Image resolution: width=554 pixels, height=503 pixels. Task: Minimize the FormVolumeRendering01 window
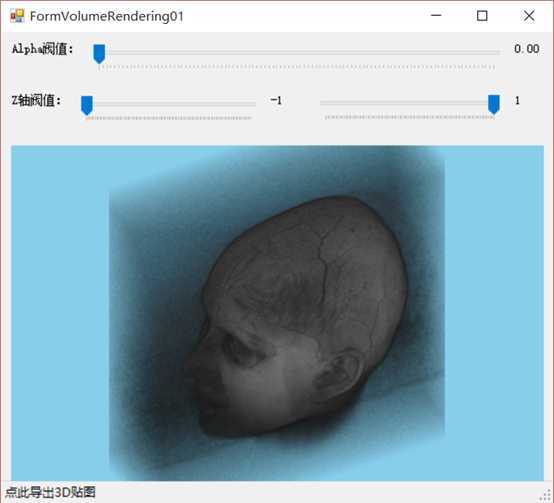coord(436,16)
